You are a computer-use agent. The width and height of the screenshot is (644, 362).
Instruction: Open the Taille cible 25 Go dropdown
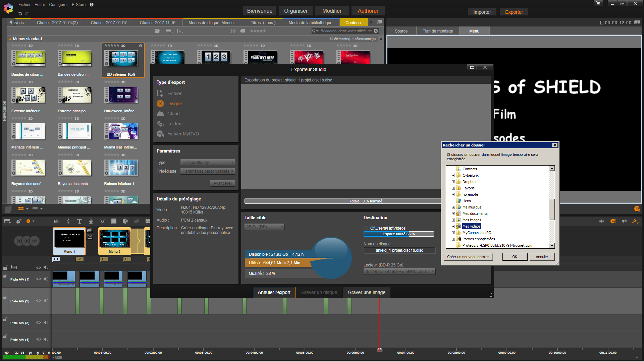click(264, 227)
